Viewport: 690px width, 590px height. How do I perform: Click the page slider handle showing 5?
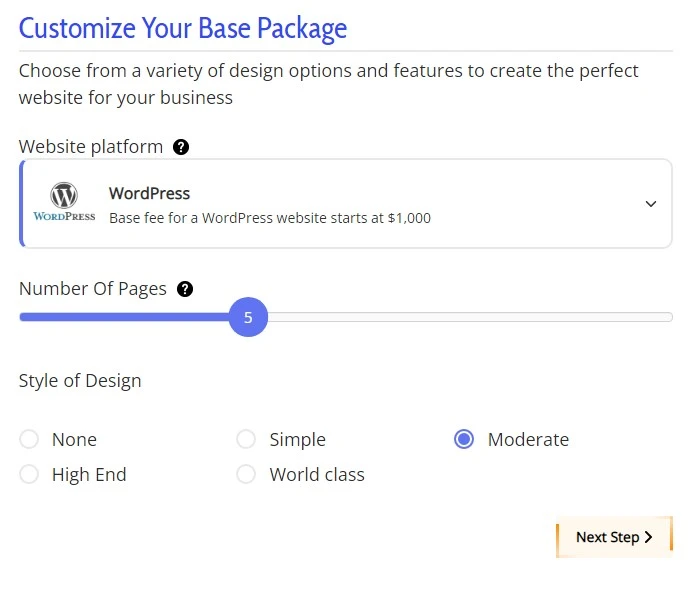[248, 317]
